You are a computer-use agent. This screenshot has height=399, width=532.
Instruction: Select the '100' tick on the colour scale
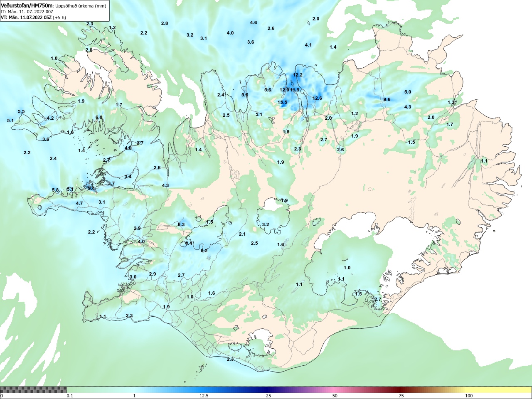[x=469, y=396]
